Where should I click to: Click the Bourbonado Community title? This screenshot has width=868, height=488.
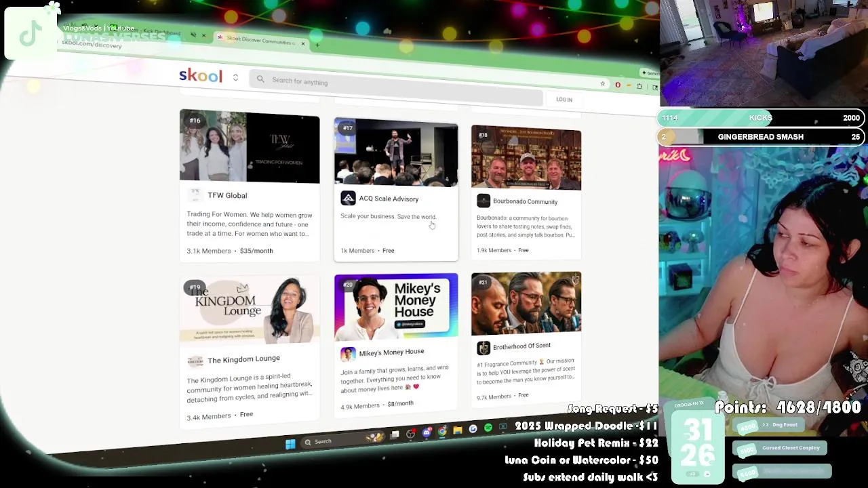[x=525, y=201]
